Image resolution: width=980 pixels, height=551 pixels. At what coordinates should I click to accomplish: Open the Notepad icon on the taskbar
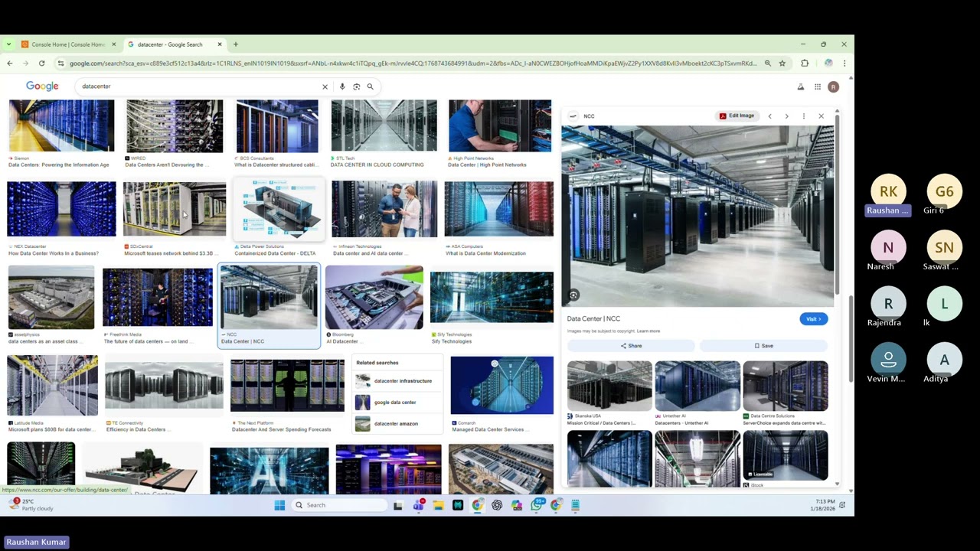click(x=575, y=505)
